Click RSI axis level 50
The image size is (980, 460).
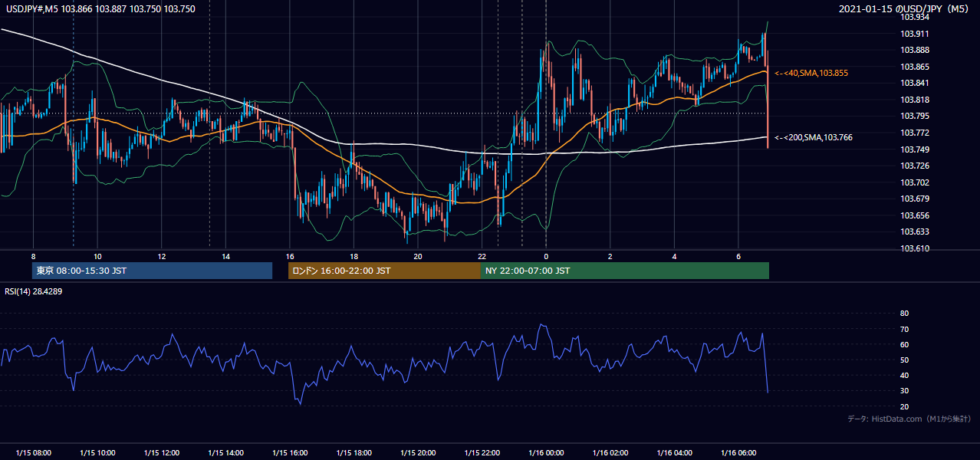tap(904, 360)
